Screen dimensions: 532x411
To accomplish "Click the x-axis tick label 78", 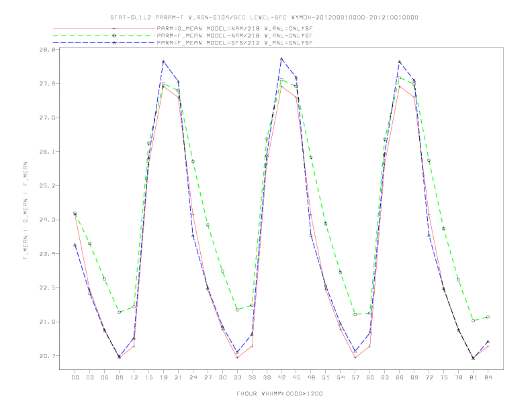I will [459, 377].
